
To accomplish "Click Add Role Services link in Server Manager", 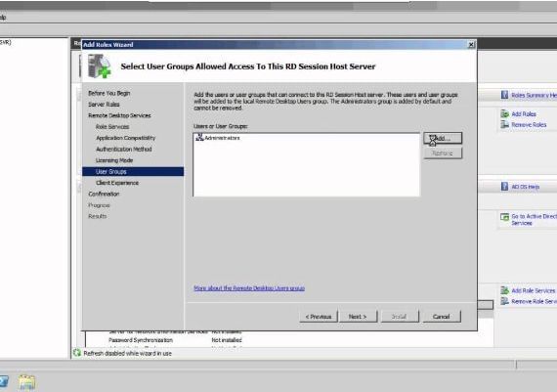I will (x=534, y=290).
